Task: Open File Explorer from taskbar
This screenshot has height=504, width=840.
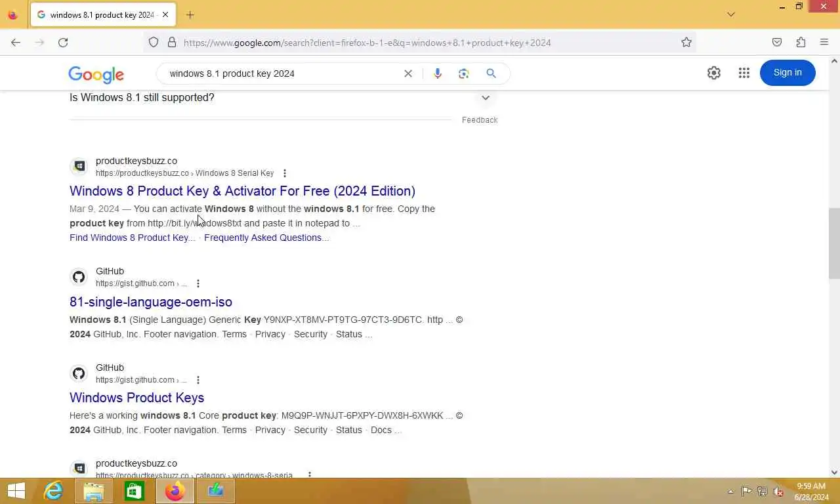Action: pos(94,491)
